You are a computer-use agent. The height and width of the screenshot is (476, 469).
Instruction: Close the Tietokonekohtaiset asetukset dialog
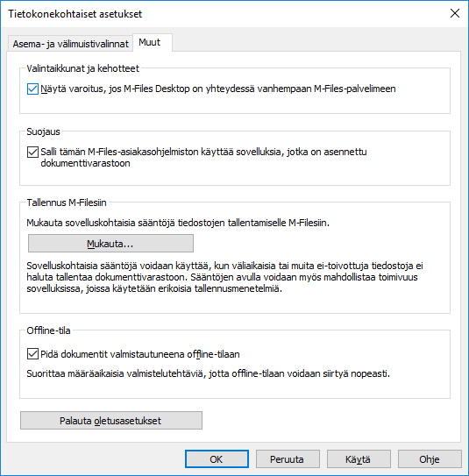[455, 13]
